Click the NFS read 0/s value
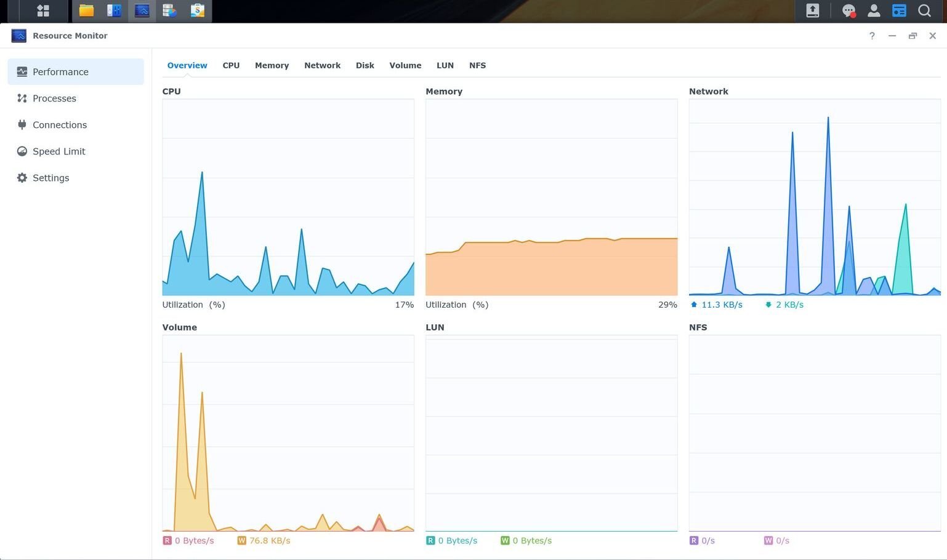 click(708, 540)
